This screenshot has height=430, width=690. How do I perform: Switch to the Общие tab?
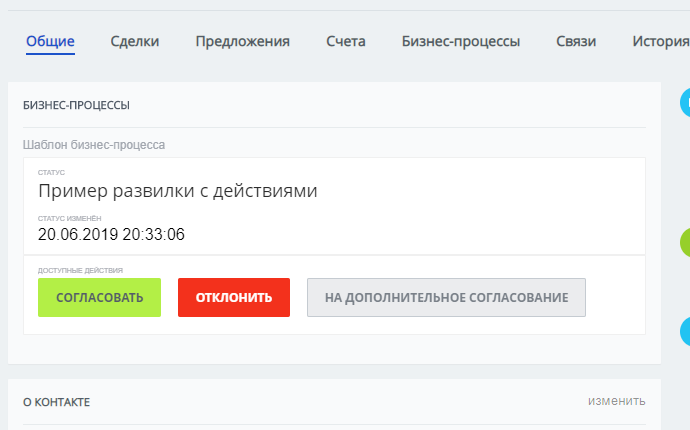coord(50,41)
